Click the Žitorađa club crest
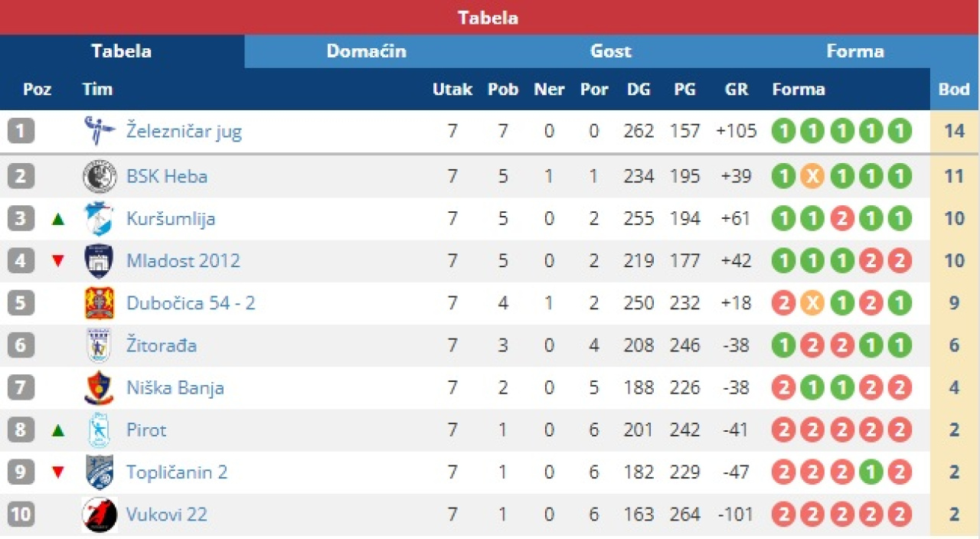 [x=100, y=345]
